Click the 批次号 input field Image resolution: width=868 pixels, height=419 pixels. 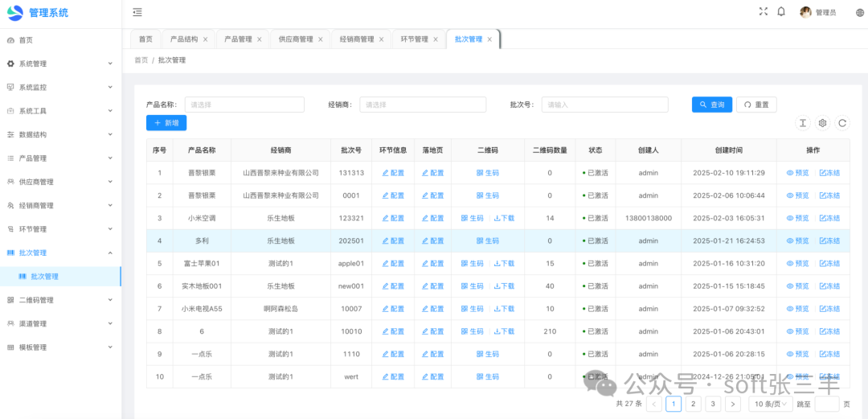coord(604,105)
